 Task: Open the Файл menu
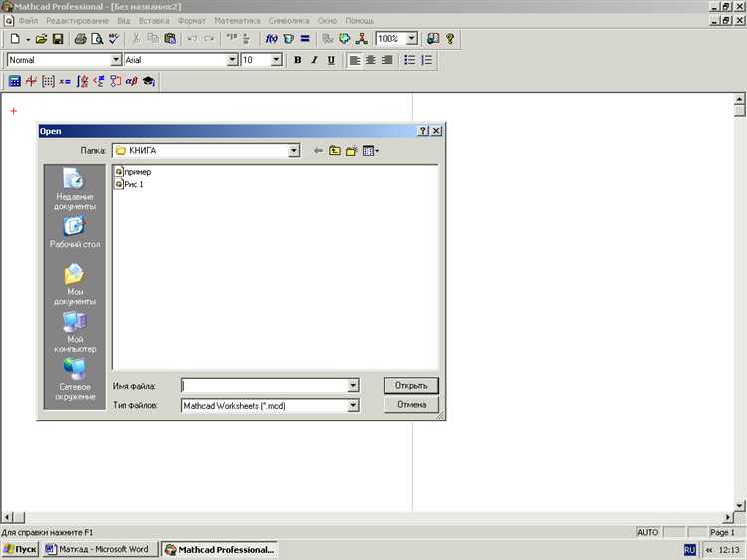28,21
